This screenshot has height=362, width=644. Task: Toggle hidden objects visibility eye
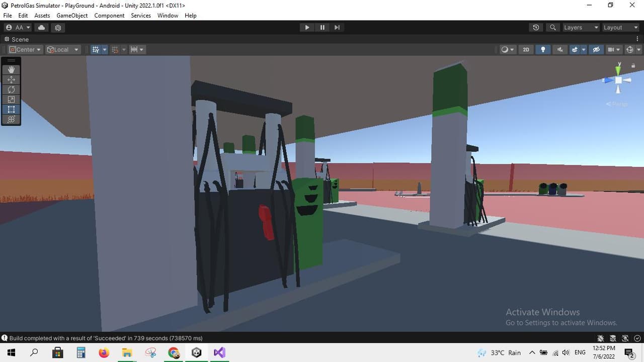pos(596,49)
